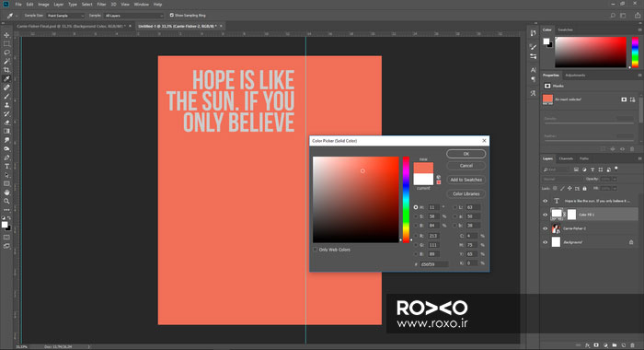Select the Eraser tool

point(6,122)
